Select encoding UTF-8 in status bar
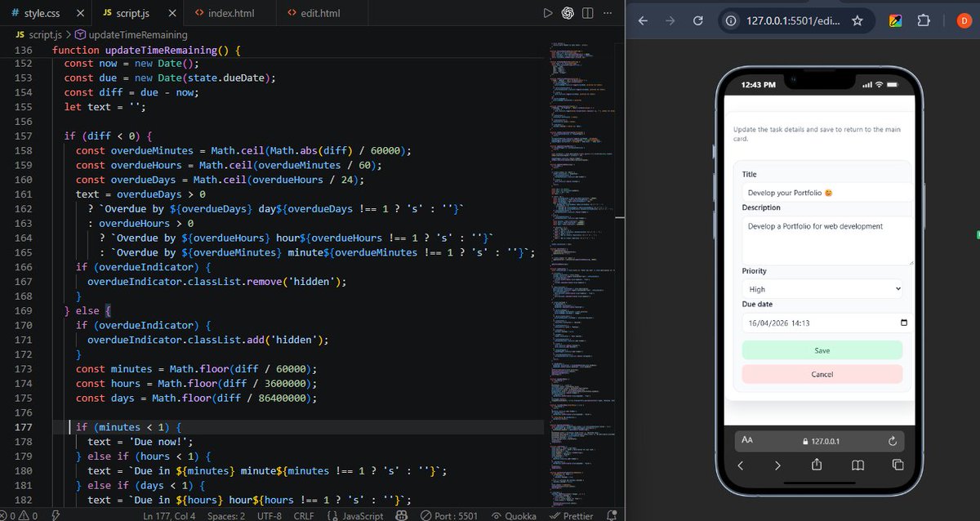Screen dimensions: 980x521 point(269,515)
